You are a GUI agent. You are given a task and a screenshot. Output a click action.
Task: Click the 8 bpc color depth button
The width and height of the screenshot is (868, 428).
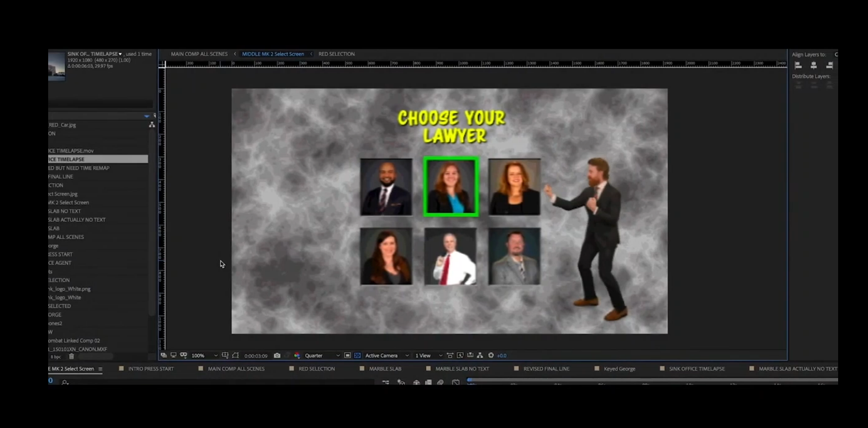pyautogui.click(x=56, y=357)
